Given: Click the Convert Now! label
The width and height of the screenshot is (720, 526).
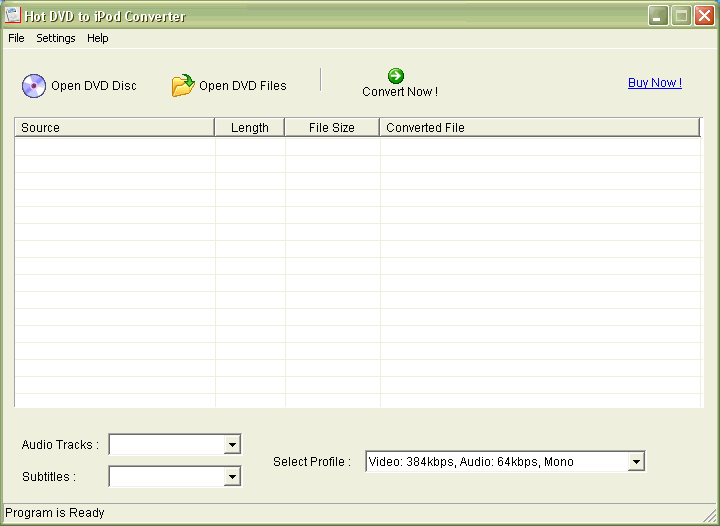Looking at the screenshot, I should pyautogui.click(x=400, y=92).
